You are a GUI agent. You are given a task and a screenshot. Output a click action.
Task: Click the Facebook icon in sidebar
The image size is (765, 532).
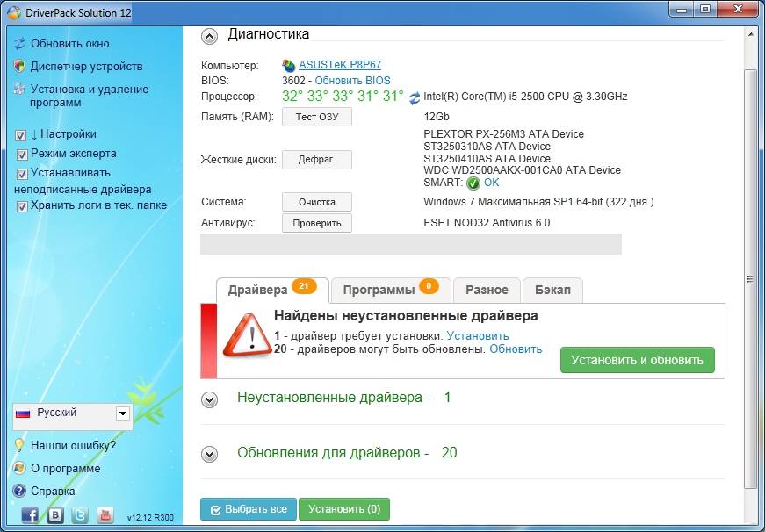pyautogui.click(x=30, y=514)
